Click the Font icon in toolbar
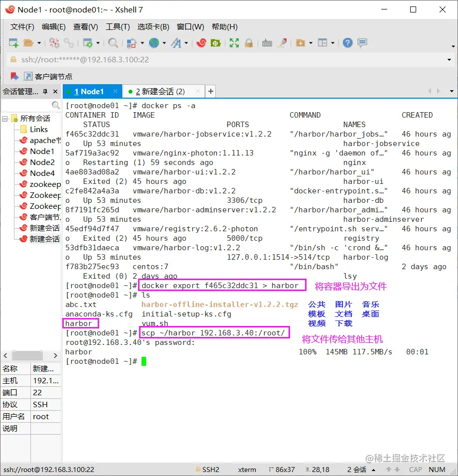 [176, 43]
